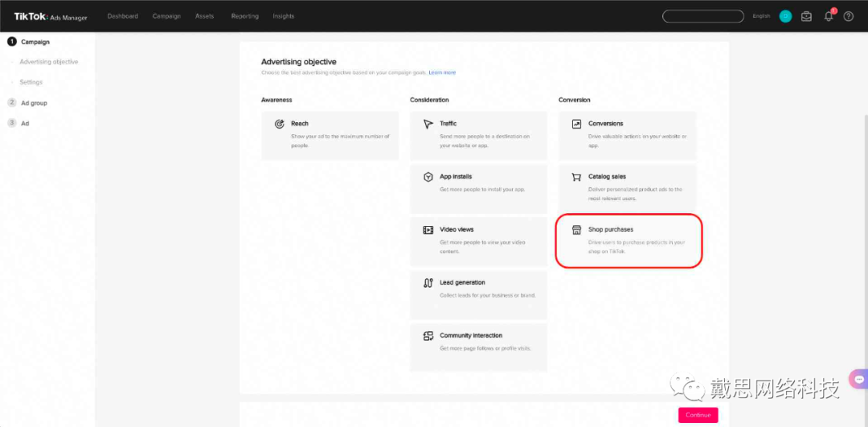Open the Insights menu
Viewport: 868px width, 427px height.
tap(284, 16)
